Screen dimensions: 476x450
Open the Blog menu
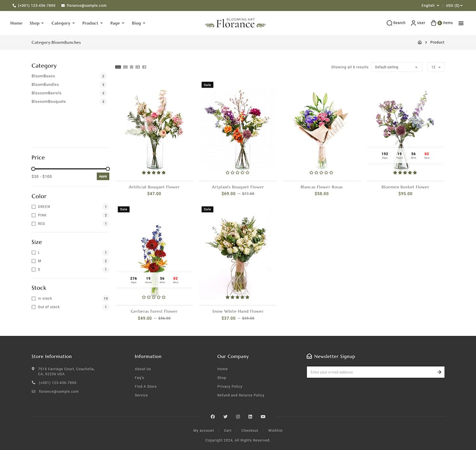click(138, 23)
